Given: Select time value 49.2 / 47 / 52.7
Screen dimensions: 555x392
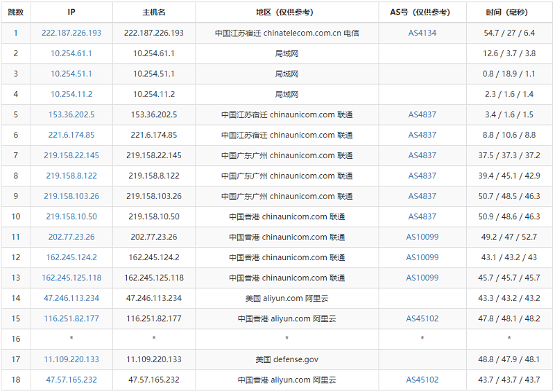Looking at the screenshot, I should 509,237.
